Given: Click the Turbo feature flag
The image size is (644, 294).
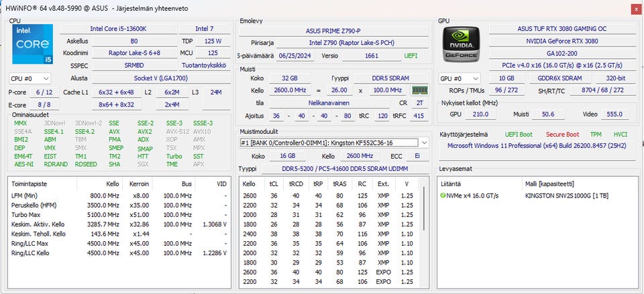Looking at the screenshot, I should click(x=174, y=156).
